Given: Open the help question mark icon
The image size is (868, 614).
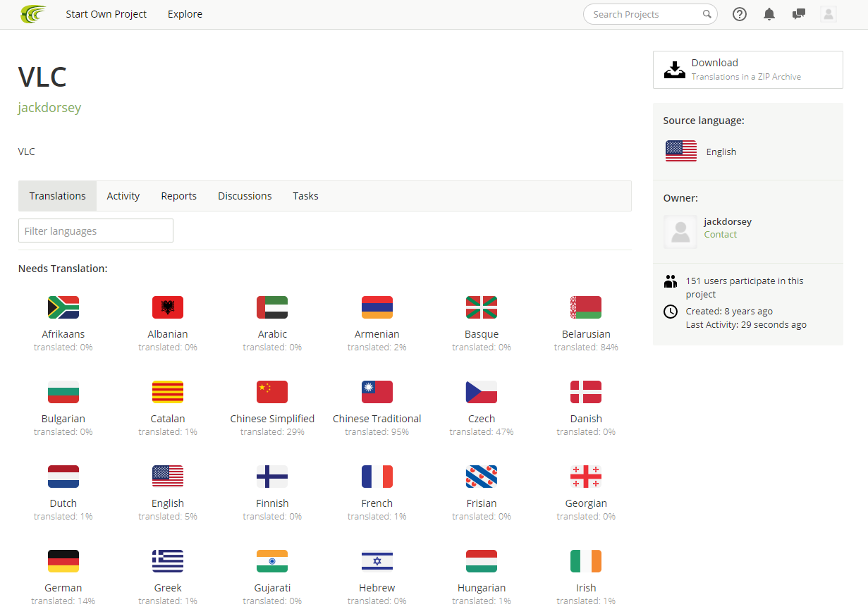Looking at the screenshot, I should 740,14.
